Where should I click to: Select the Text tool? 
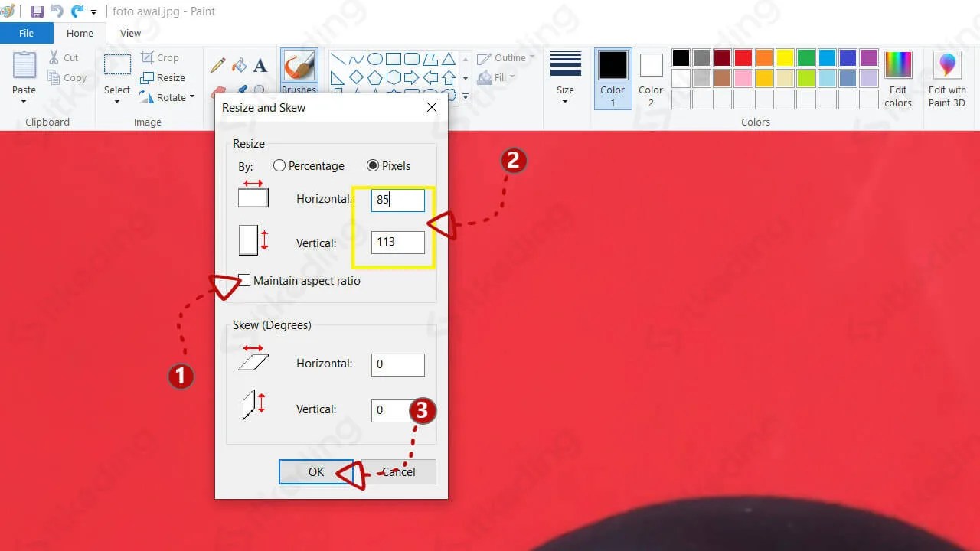pyautogui.click(x=260, y=66)
